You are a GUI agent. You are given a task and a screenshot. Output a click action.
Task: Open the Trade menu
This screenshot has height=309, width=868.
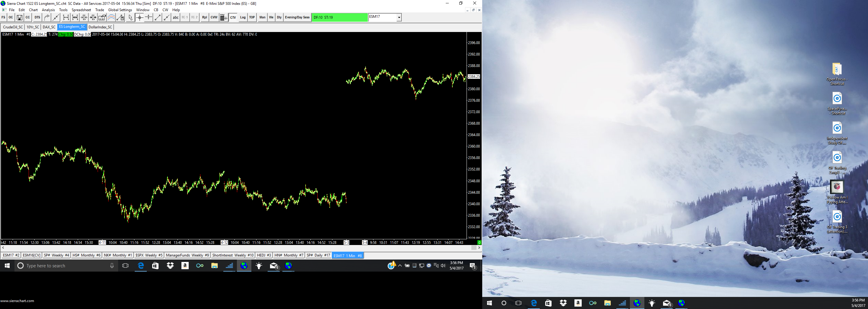(x=99, y=10)
